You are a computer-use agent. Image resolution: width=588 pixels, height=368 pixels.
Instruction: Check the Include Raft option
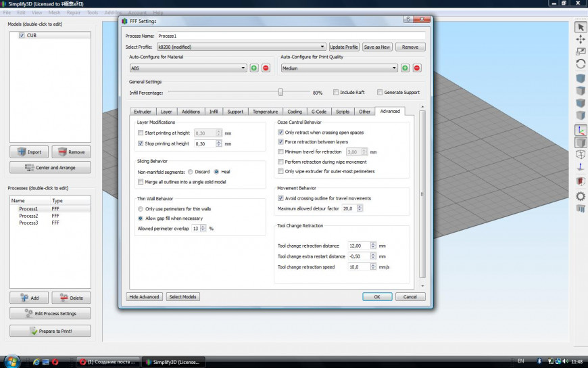[x=336, y=92]
